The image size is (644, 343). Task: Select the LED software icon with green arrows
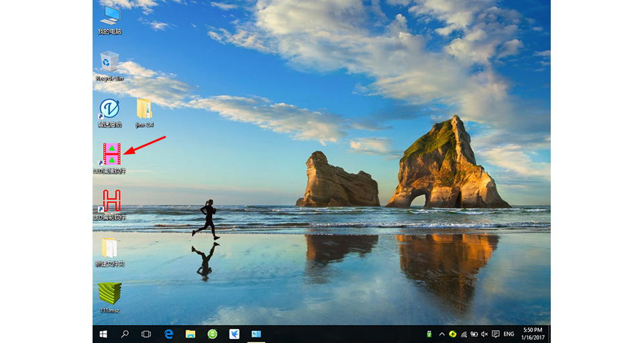[109, 159]
